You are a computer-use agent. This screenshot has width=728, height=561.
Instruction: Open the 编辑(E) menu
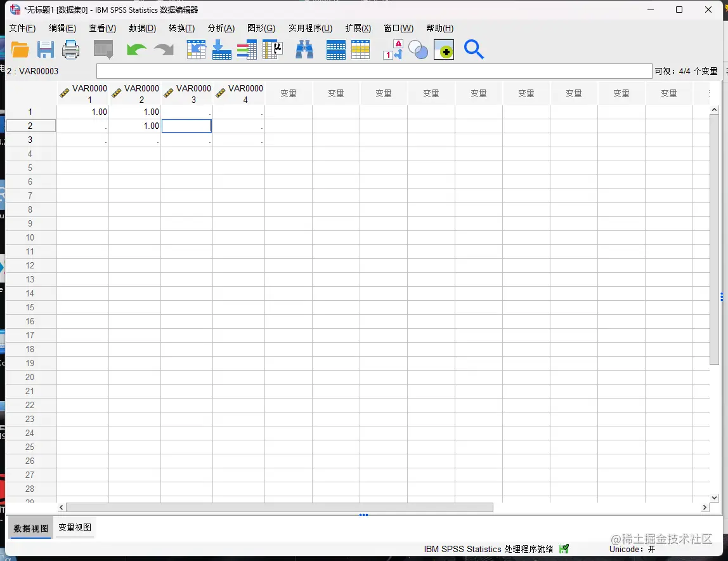coord(63,29)
